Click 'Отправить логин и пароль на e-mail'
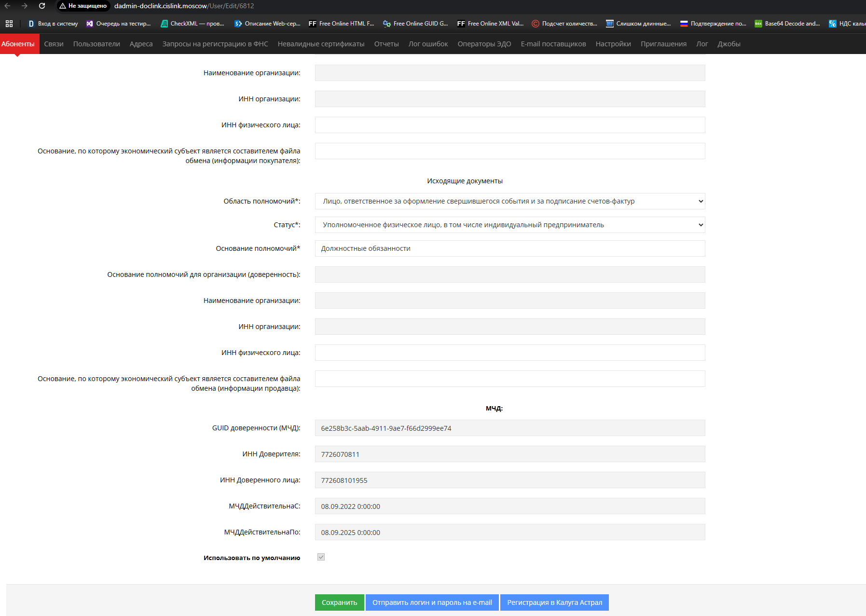 (432, 602)
